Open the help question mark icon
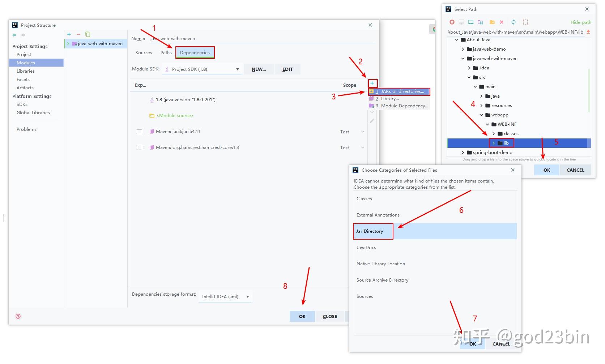This screenshot has width=605, height=364. (x=18, y=316)
